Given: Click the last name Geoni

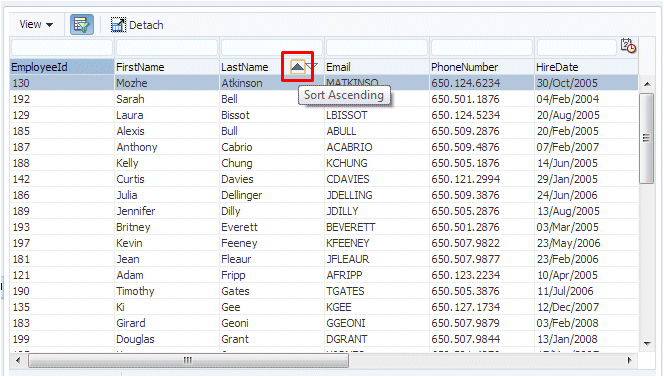Looking at the screenshot, I should point(235,323).
